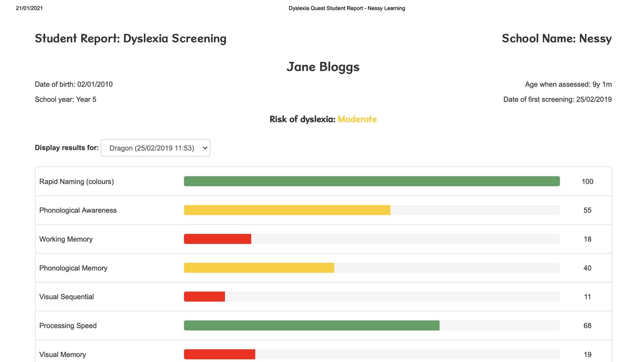This screenshot has height=362, width=644.
Task: Click the Processing Speed score 68
Action: (x=587, y=326)
